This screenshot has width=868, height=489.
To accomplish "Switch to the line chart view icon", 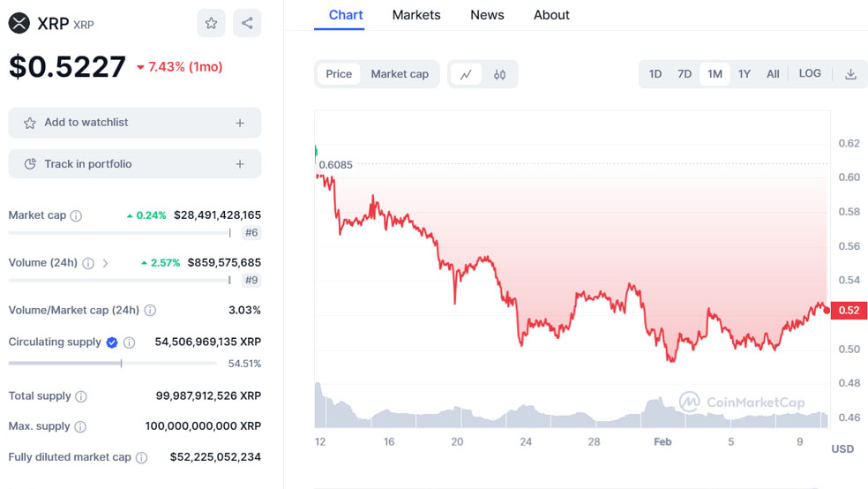I will (466, 74).
